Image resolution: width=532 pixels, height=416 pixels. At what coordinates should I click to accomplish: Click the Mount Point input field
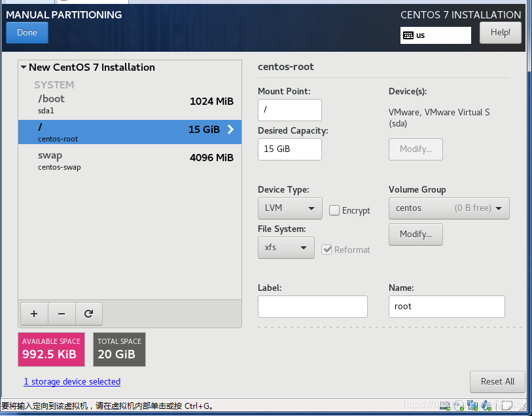point(290,110)
